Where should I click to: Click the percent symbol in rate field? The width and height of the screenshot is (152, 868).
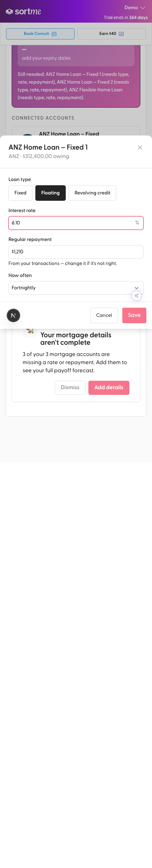pyautogui.click(x=137, y=223)
